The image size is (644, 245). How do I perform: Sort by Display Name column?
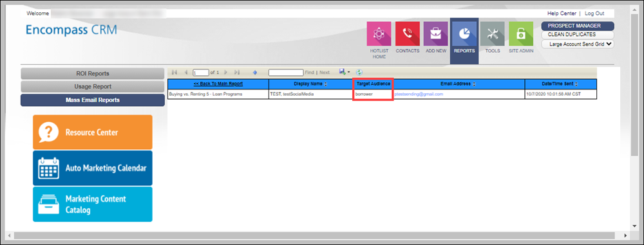(x=326, y=84)
